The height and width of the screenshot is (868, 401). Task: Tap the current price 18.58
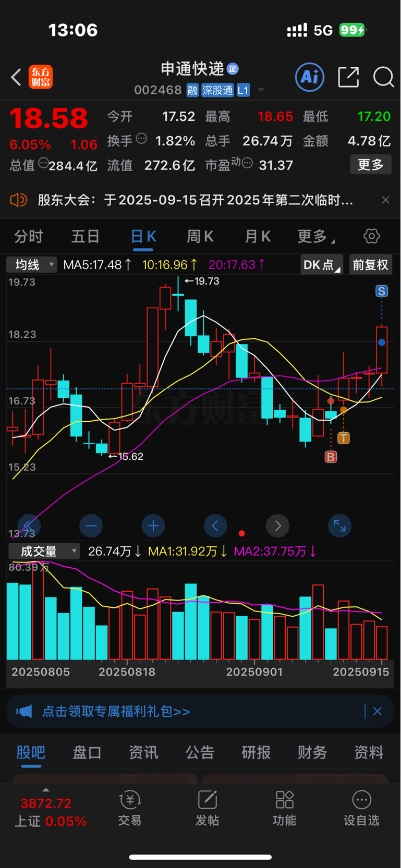[48, 118]
